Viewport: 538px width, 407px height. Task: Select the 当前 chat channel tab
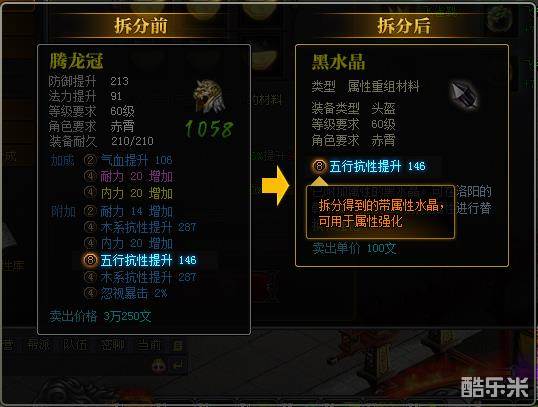(x=148, y=345)
